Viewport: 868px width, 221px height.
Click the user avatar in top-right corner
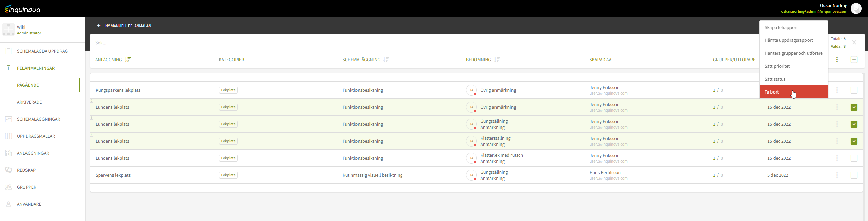click(856, 8)
